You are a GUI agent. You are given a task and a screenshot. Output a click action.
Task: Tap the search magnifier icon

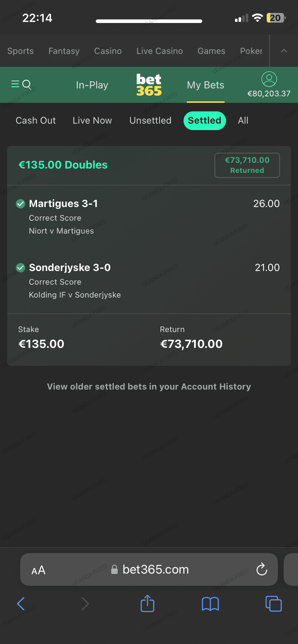point(27,85)
